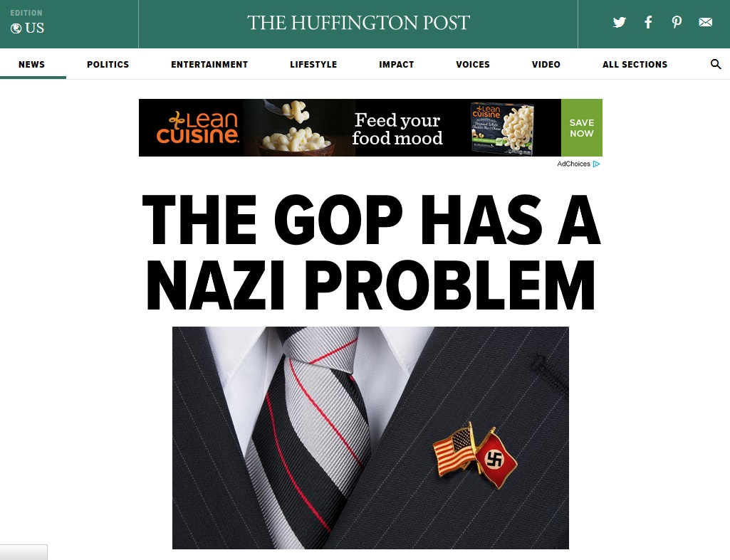Open the Edition US selector

click(28, 22)
